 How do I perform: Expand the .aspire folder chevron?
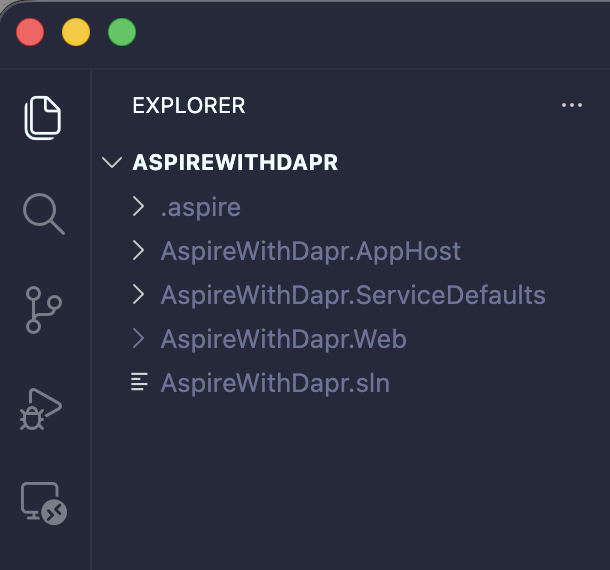pyautogui.click(x=139, y=207)
